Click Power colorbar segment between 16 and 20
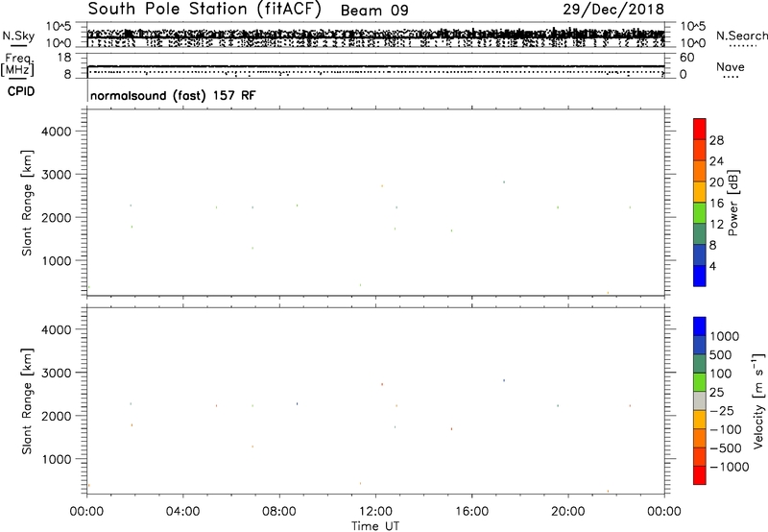The width and height of the screenshot is (768, 532). [700, 192]
